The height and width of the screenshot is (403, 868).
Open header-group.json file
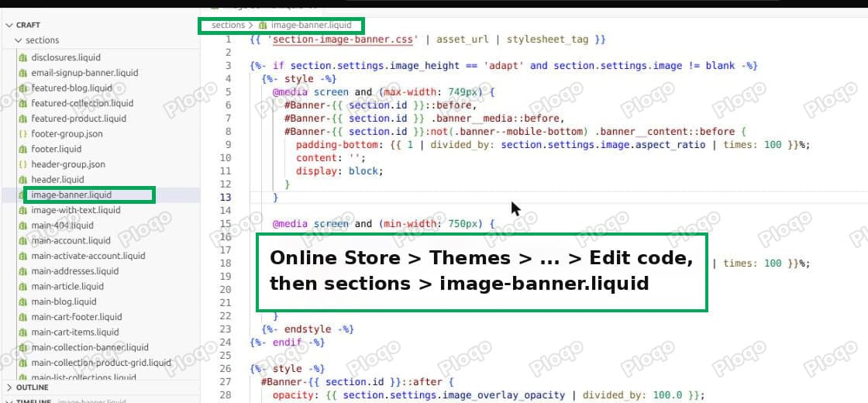68,164
